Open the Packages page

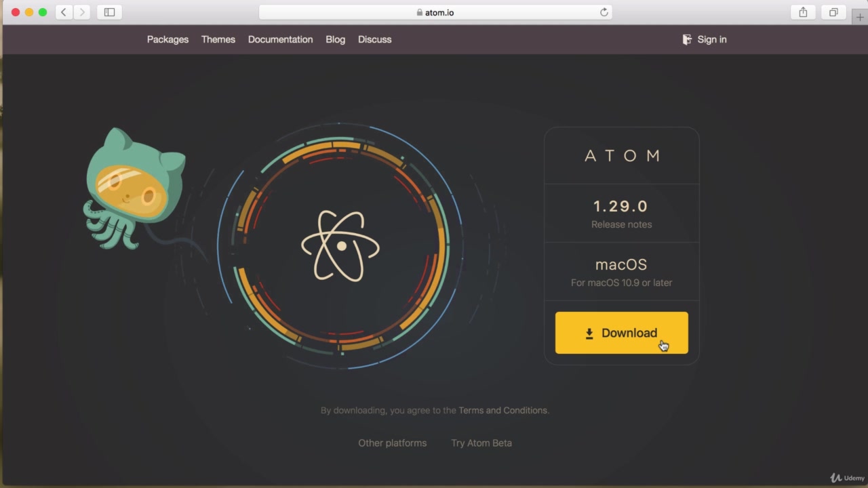coord(167,39)
